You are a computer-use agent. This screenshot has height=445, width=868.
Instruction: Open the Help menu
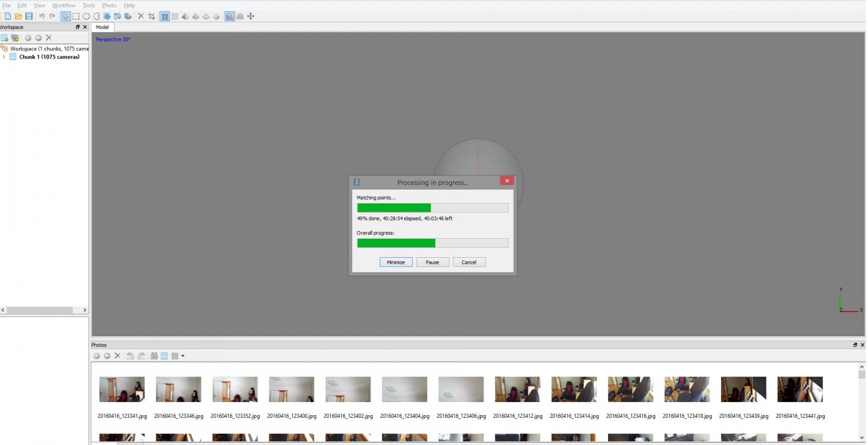tap(129, 5)
